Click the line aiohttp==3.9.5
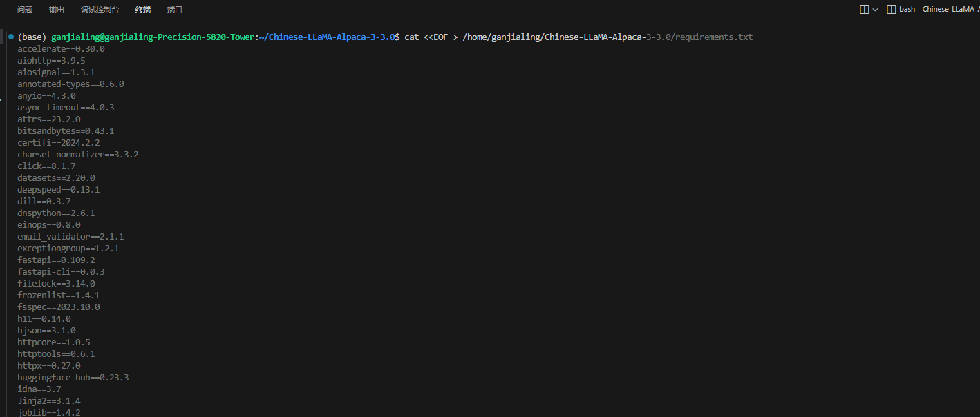Screen dimensions: 980x417 [51, 61]
